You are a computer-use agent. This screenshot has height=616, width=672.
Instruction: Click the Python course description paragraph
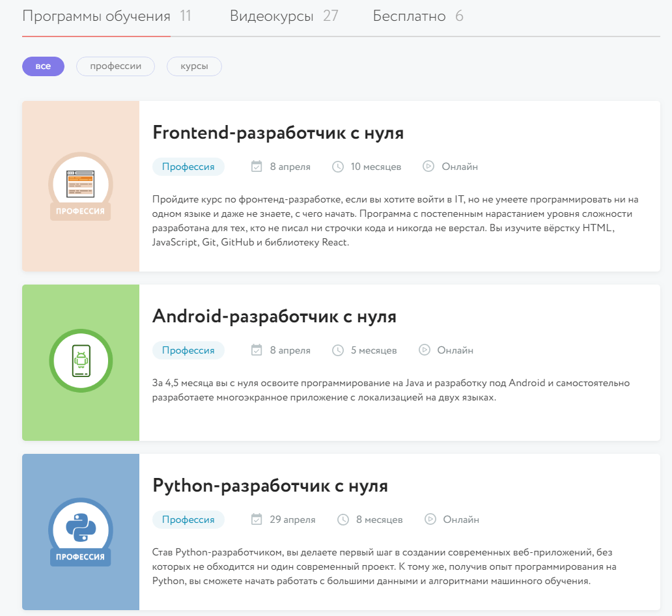384,567
